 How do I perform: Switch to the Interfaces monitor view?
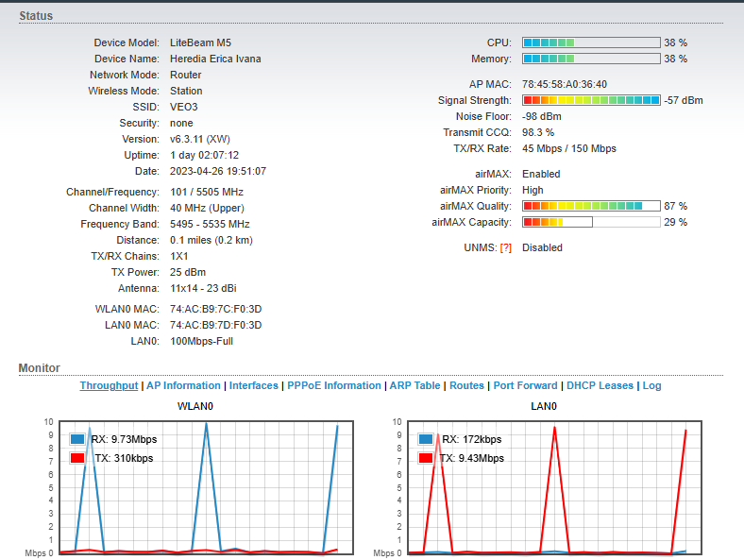tap(254, 385)
